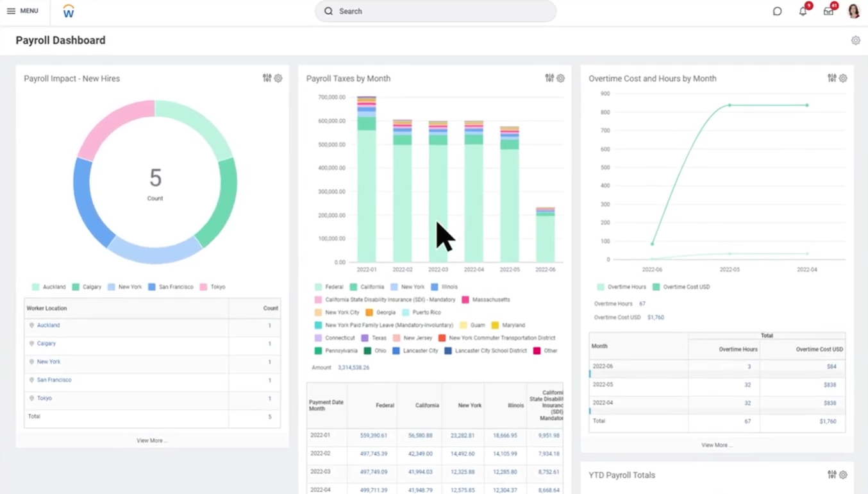This screenshot has width=868, height=494.
Task: Open filter icon on Payroll Impact panel
Action: [x=267, y=78]
